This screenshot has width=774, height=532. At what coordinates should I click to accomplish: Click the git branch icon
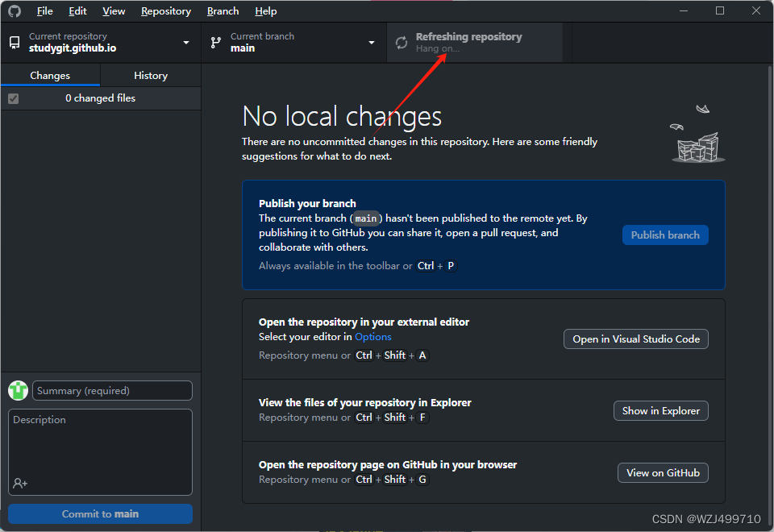[x=216, y=43]
